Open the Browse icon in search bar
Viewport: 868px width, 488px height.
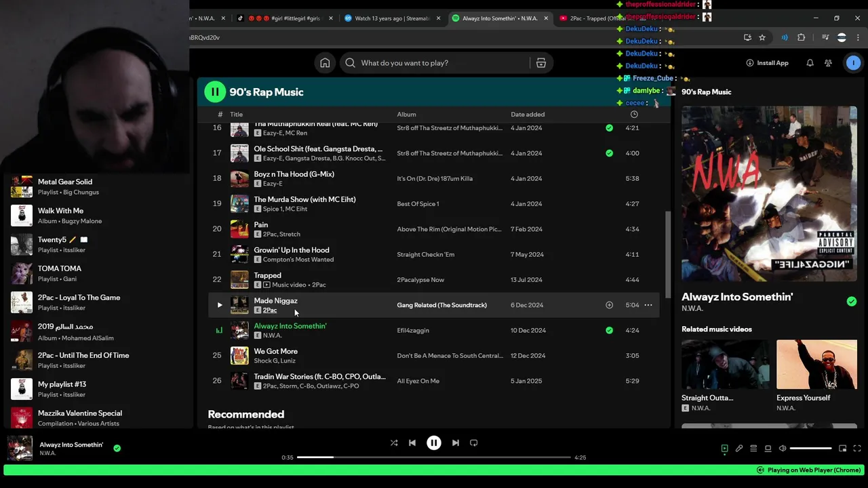[x=541, y=63]
